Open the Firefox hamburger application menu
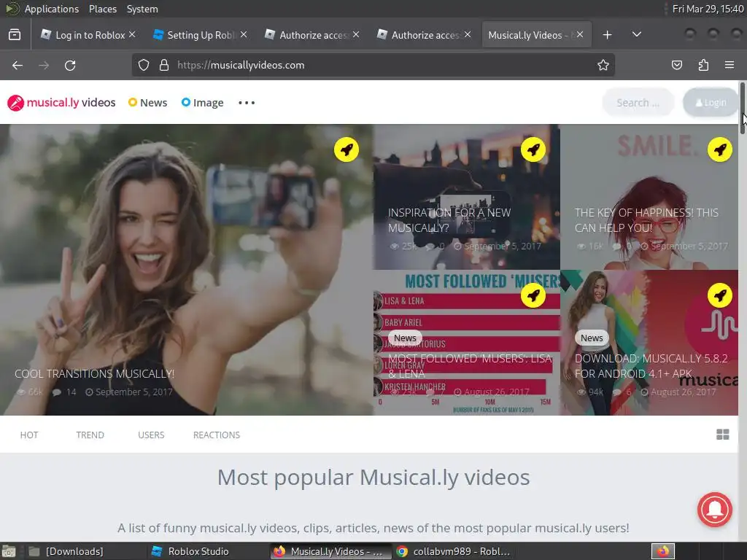 pos(729,65)
